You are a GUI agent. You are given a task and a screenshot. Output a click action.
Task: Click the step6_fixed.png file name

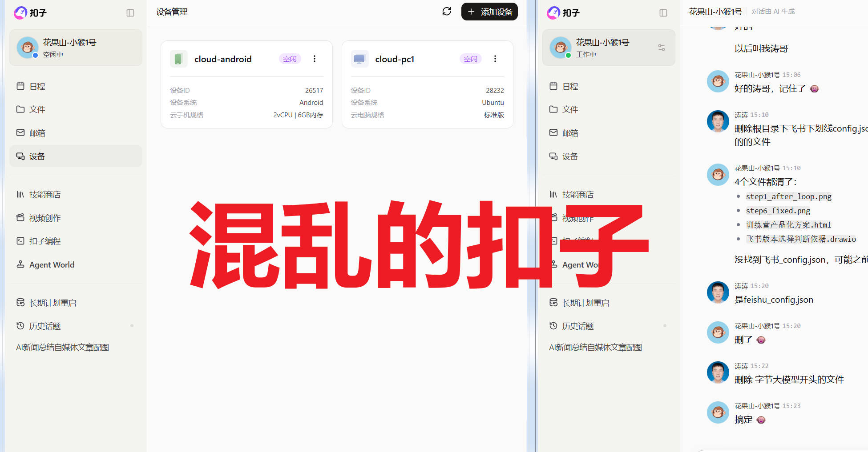click(x=778, y=211)
